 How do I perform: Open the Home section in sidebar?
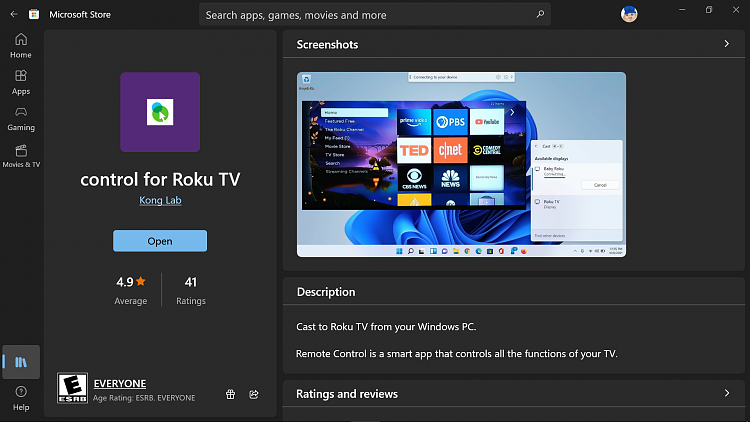(21, 45)
